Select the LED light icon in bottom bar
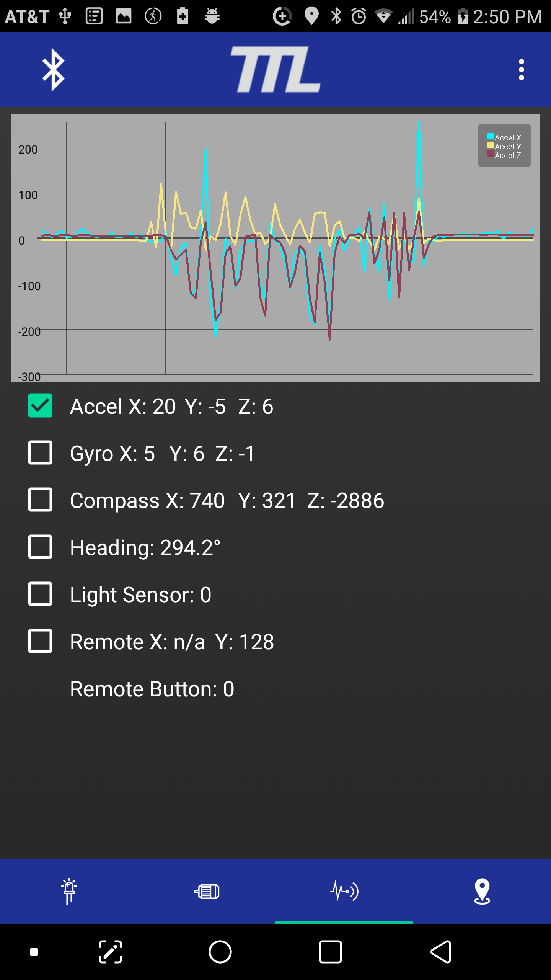Image resolution: width=551 pixels, height=980 pixels. 69,892
